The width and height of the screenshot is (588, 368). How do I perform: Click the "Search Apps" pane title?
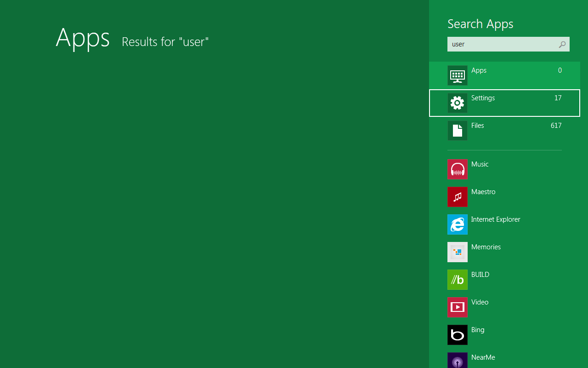click(481, 24)
